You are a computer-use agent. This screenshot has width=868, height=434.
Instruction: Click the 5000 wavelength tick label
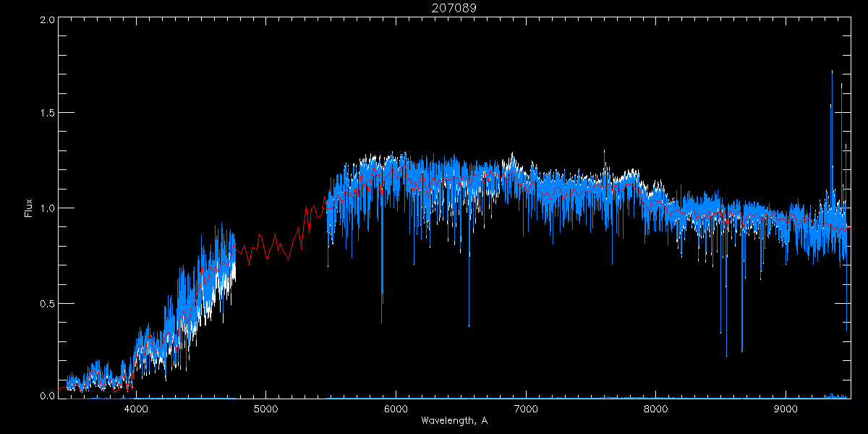tap(265, 408)
